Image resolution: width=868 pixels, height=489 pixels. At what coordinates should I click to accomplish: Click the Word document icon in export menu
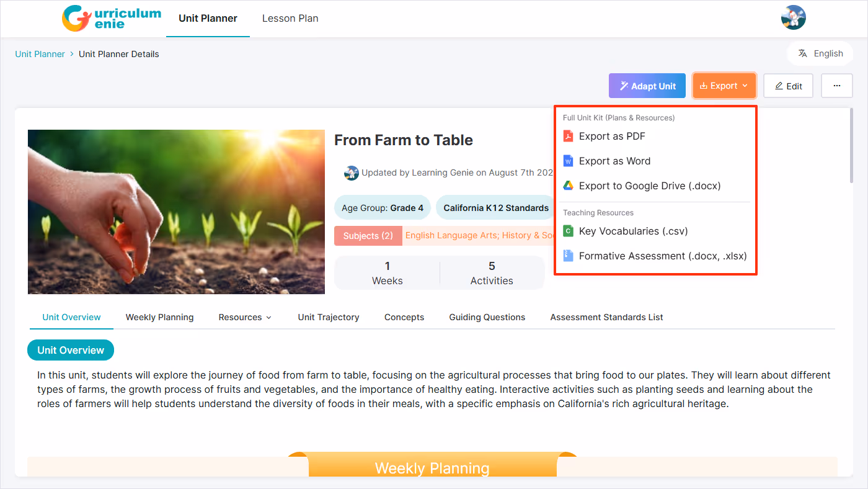(568, 161)
